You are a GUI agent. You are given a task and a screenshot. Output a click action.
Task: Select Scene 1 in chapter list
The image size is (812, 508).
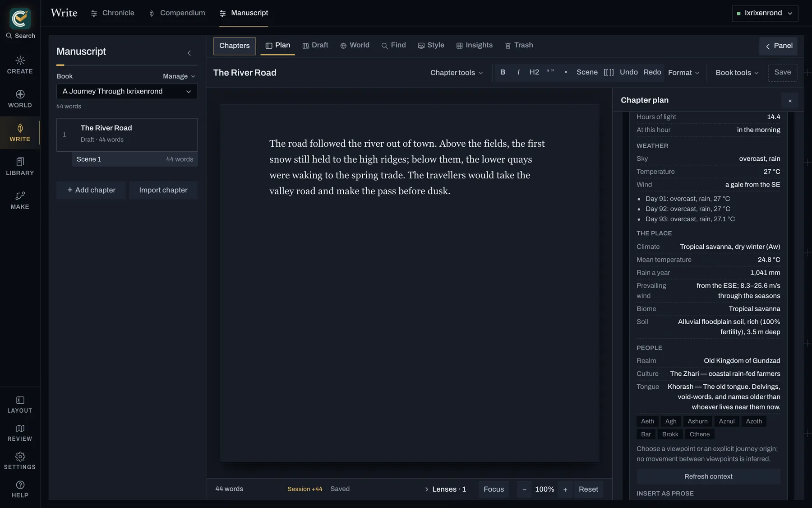point(135,159)
